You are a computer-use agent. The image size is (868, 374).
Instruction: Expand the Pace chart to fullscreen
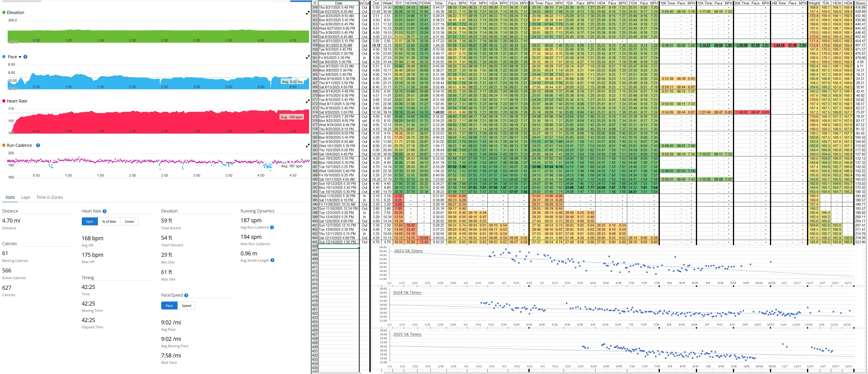pos(307,57)
